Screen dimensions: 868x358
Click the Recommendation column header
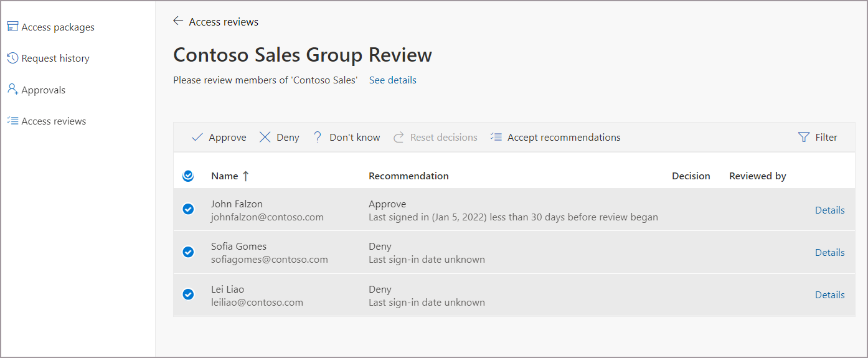pyautogui.click(x=408, y=176)
